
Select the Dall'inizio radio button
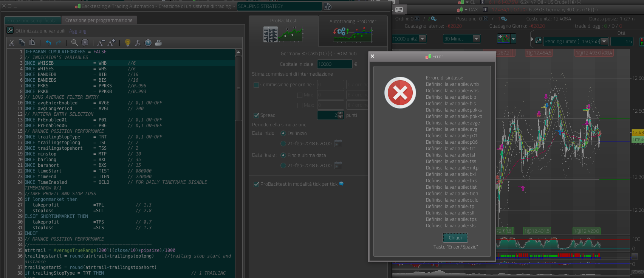283,134
